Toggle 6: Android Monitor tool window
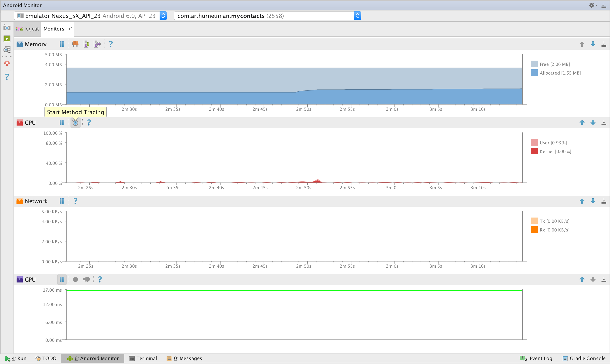The image size is (610, 364). (x=93, y=358)
